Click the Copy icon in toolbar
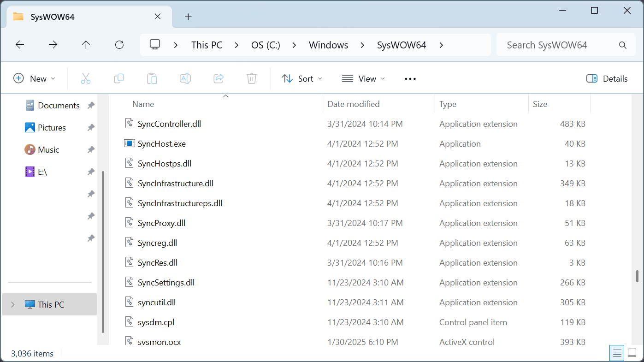The width and height of the screenshot is (644, 362). point(119,78)
